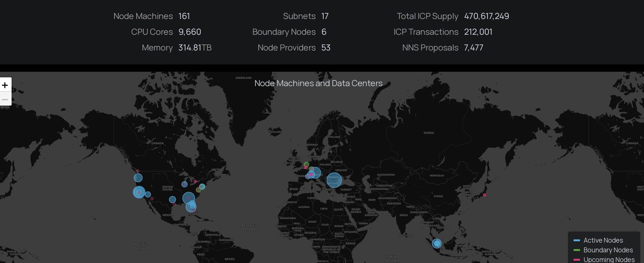This screenshot has width=644, height=263.
Task: Click the Texas active node circle
Action: coord(172,199)
